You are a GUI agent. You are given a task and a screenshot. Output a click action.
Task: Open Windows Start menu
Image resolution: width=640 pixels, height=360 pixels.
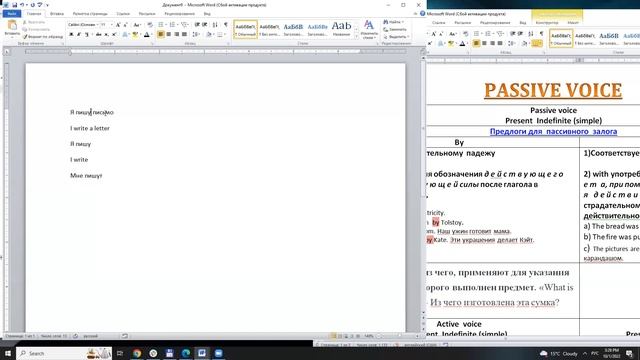[x=8, y=353]
